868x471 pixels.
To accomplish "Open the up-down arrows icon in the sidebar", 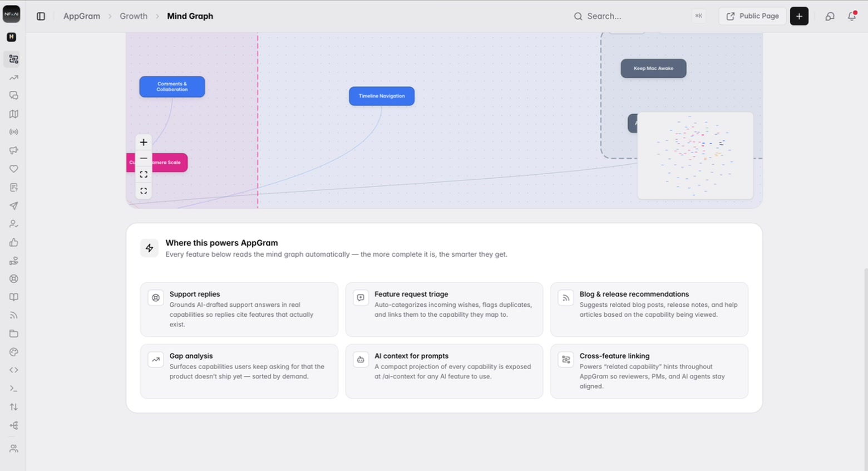I will (x=13, y=406).
